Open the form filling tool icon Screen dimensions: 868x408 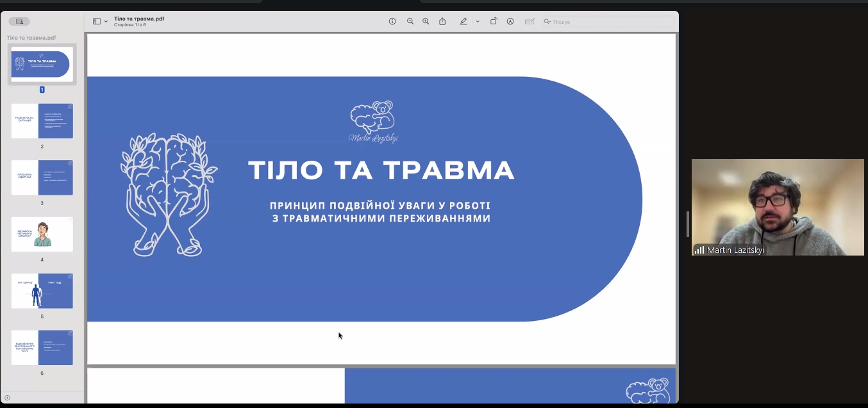tap(530, 21)
